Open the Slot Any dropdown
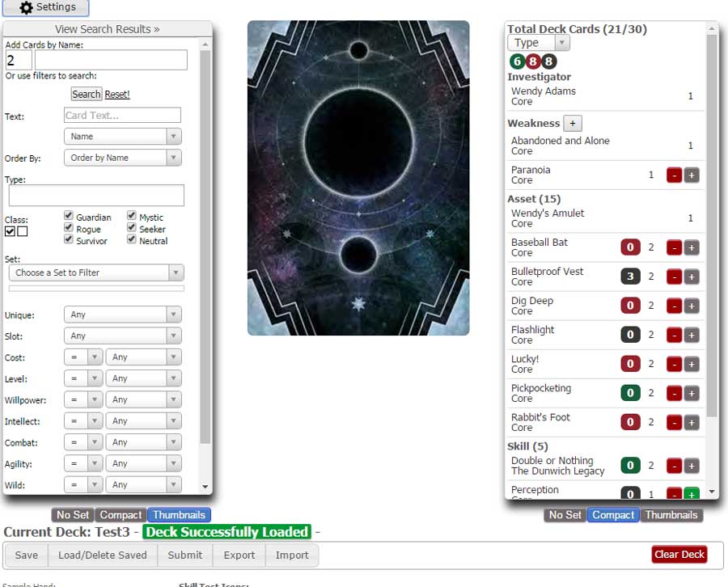 [123, 336]
